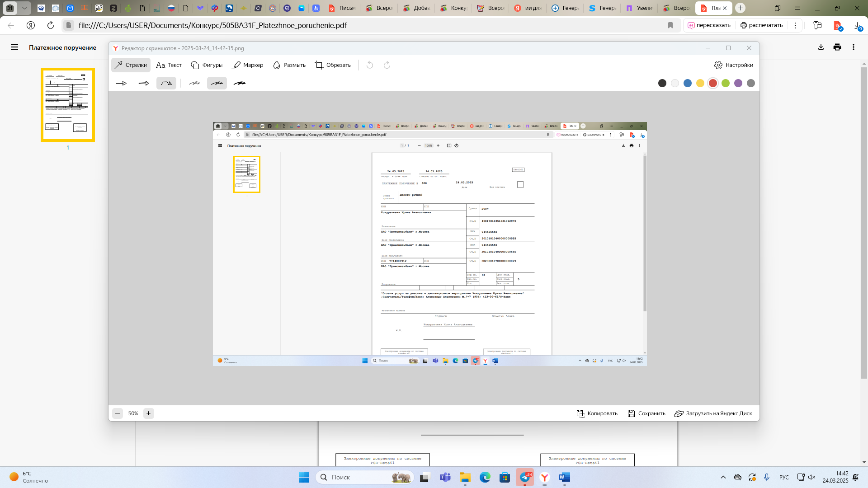Image resolution: width=868 pixels, height=488 pixels.
Task: Save the screenshot (Сохранить)
Action: click(646, 413)
